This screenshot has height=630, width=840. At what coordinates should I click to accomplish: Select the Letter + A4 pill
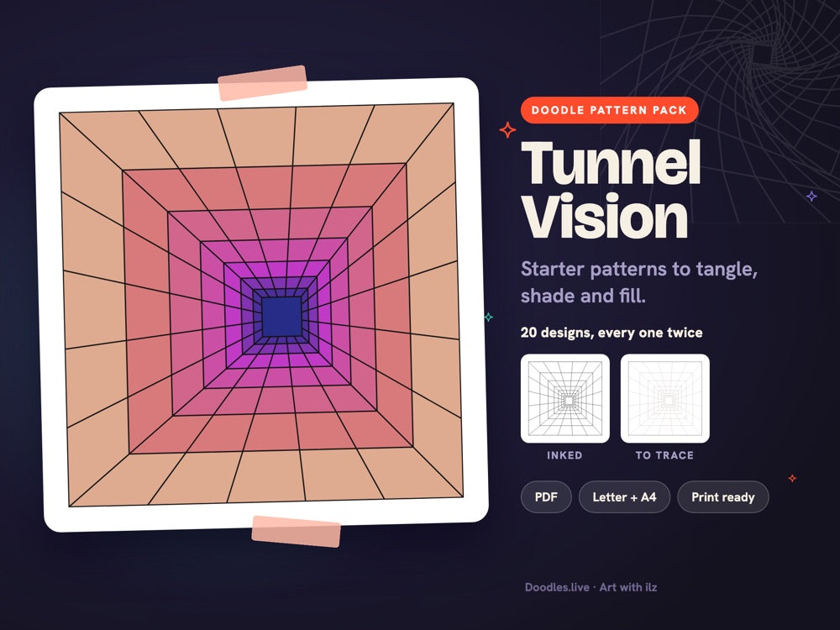pos(624,497)
